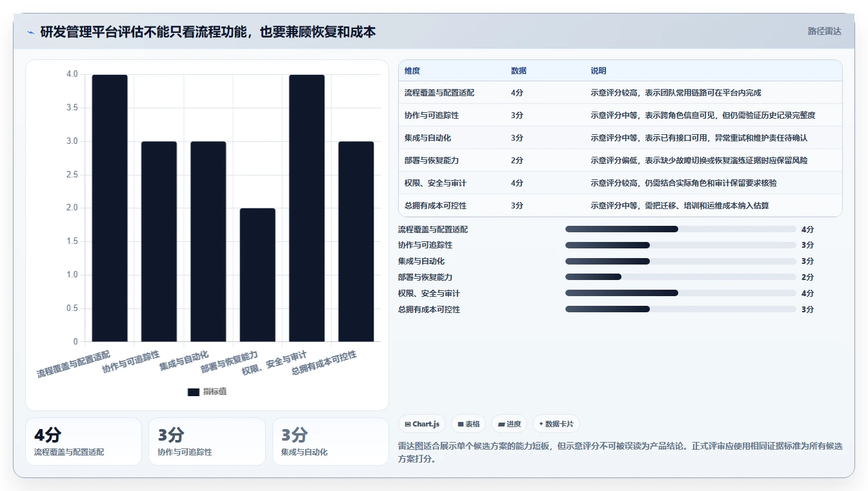Image resolution: width=868 pixels, height=491 pixels.
Task: Click the 2.5 y-axis tick label
Action: pyautogui.click(x=72, y=175)
